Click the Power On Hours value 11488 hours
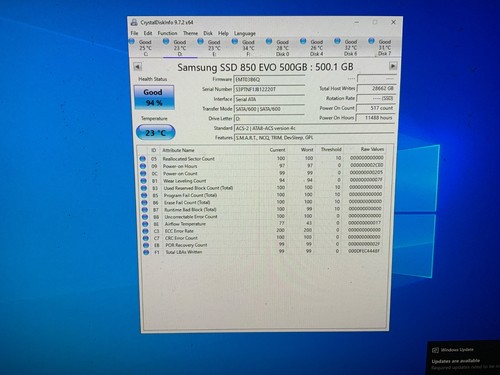This screenshot has height=375, width=500. [x=376, y=118]
